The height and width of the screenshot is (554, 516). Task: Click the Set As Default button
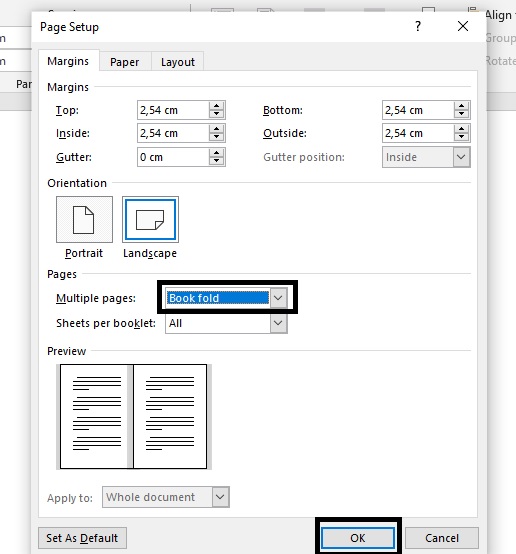pos(82,538)
